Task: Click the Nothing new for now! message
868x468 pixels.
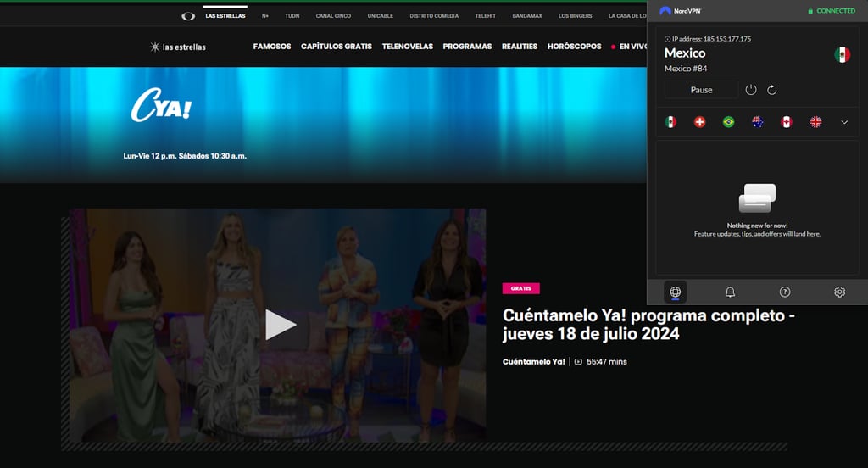Action: tap(757, 226)
